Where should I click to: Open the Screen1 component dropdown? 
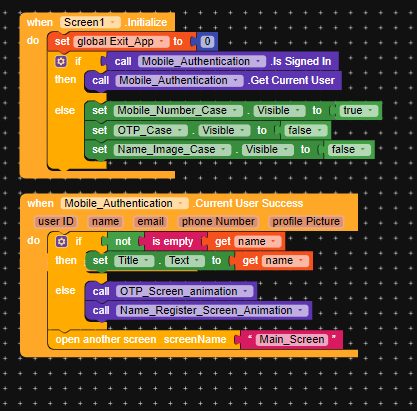(90, 22)
